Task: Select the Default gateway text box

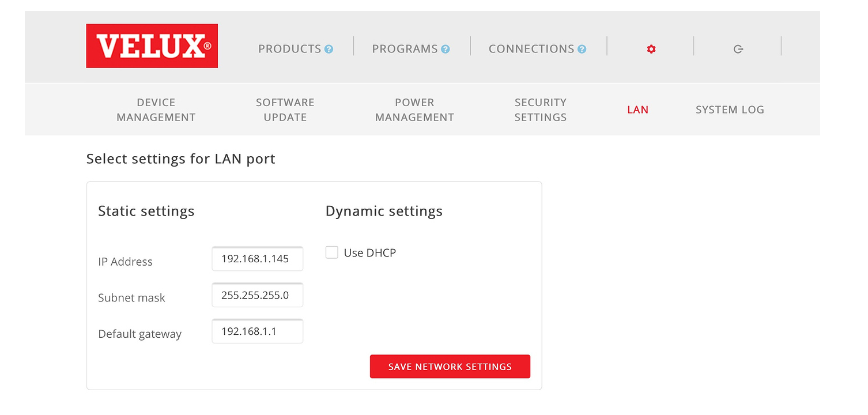Action: pyautogui.click(x=258, y=331)
